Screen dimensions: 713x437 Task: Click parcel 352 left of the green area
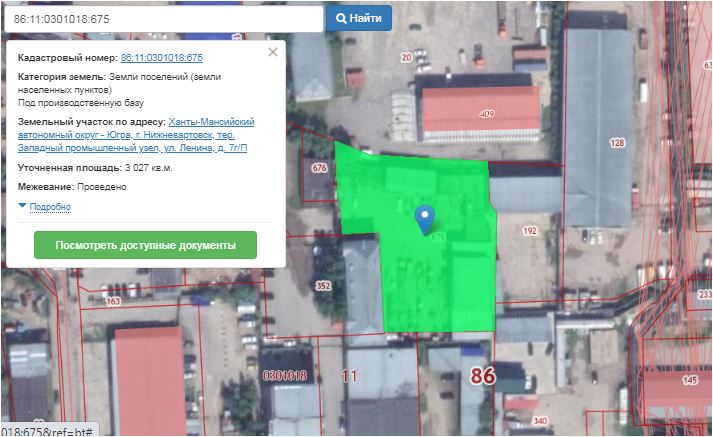pos(323,286)
